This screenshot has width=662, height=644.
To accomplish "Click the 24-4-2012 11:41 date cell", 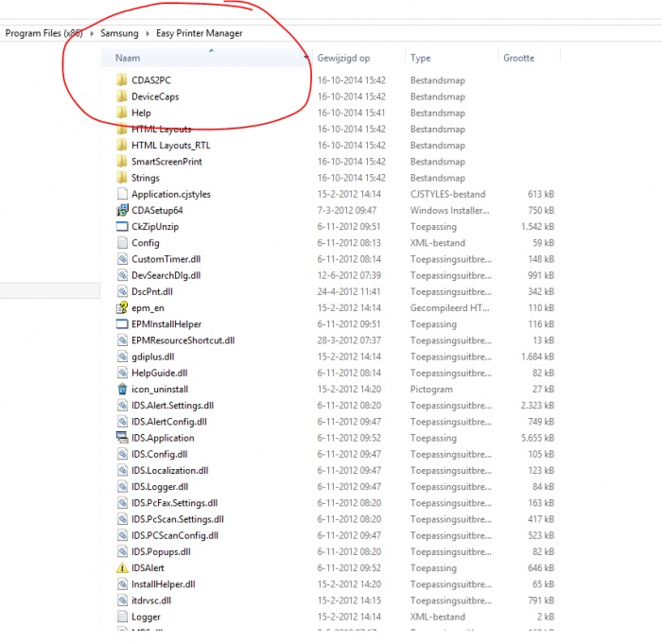I will [349, 291].
